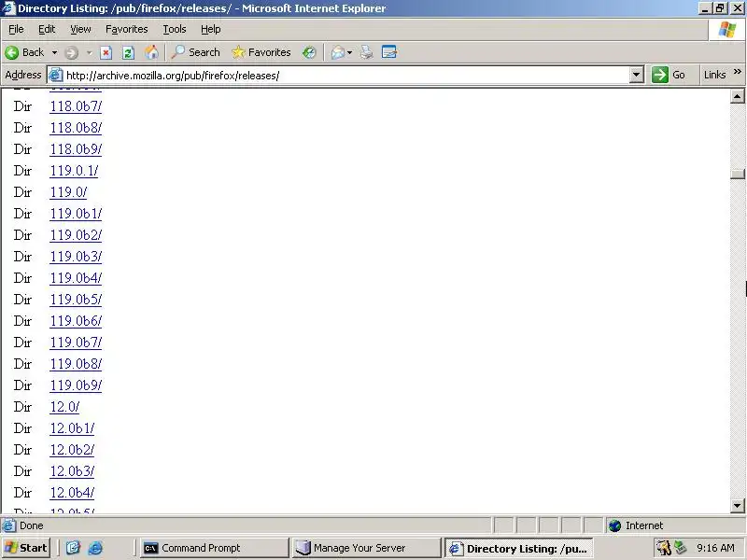Open the 119.0/ directory link
The image size is (747, 560).
(x=68, y=192)
